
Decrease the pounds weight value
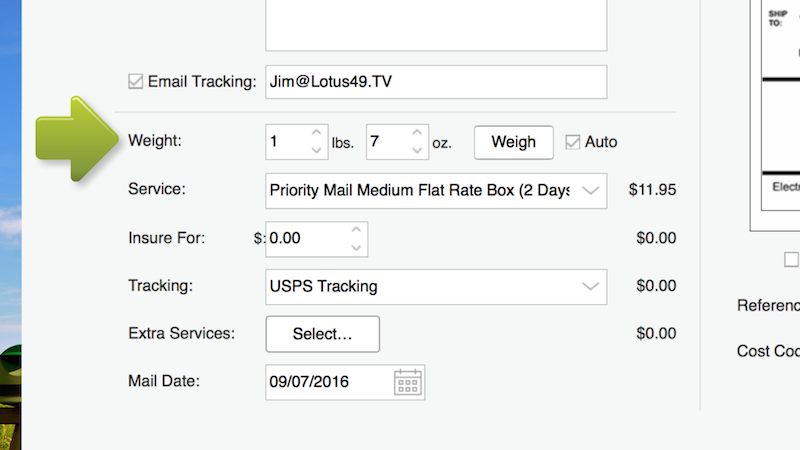point(316,150)
